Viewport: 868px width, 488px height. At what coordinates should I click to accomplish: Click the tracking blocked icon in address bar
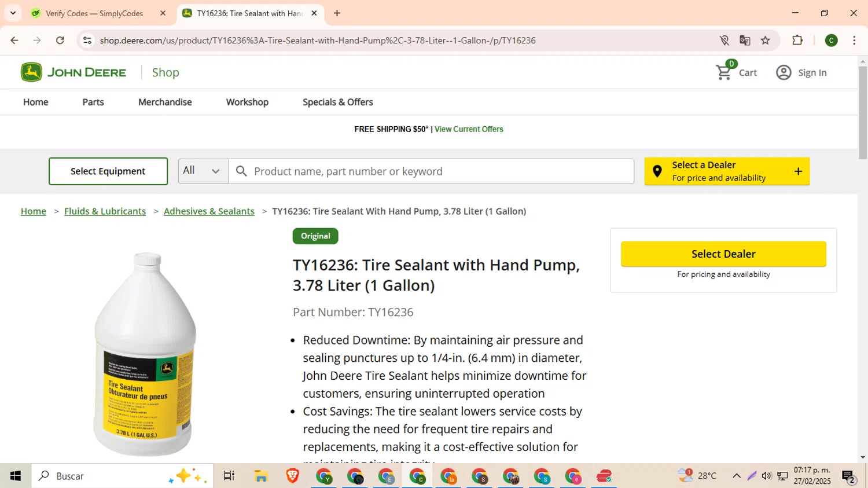click(724, 40)
